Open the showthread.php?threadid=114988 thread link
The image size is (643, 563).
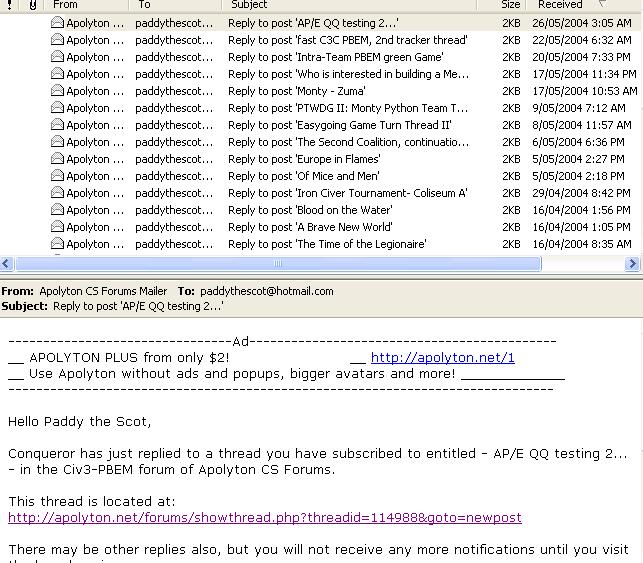(x=265, y=517)
